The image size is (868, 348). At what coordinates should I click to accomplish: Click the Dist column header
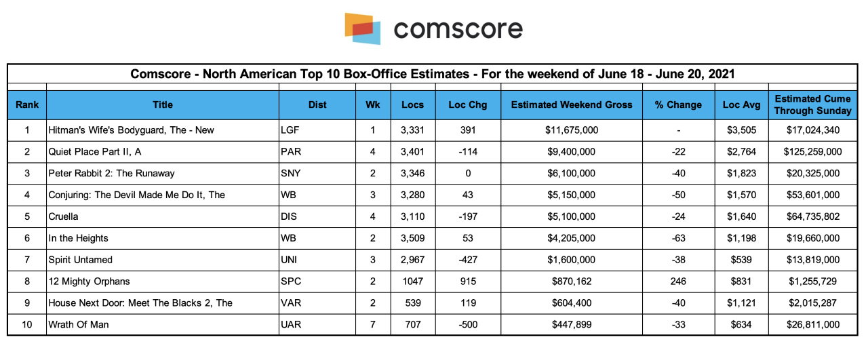click(x=317, y=104)
